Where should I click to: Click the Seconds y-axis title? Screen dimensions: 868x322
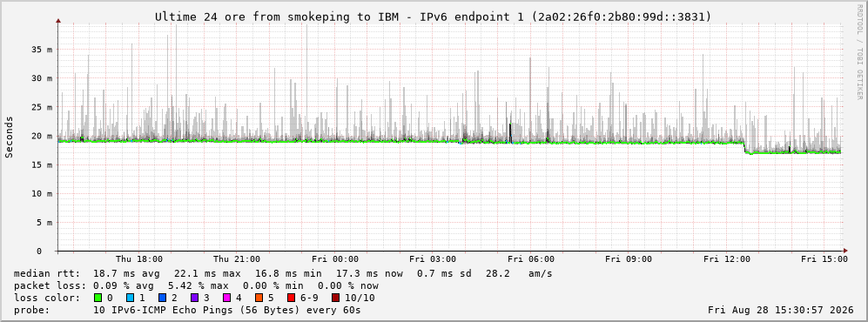(x=10, y=137)
